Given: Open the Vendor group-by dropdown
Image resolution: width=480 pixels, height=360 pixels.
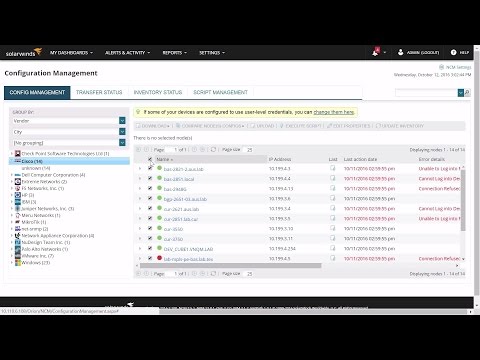Looking at the screenshot, I should [x=122, y=121].
